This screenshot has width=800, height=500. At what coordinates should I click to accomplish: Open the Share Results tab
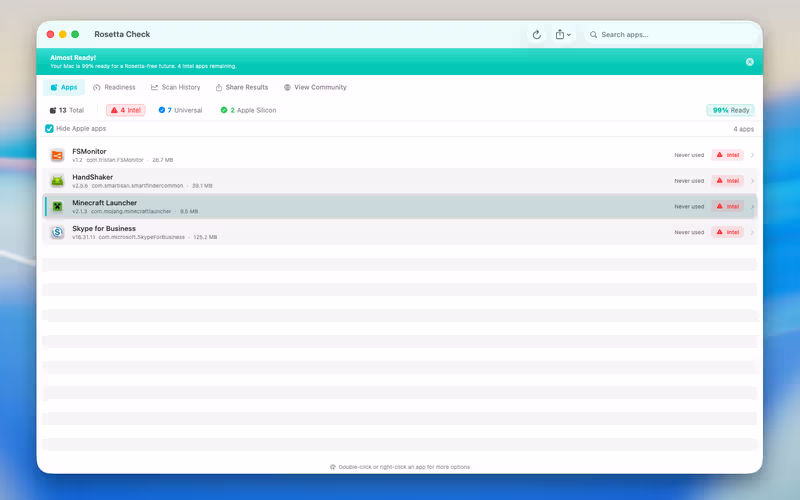242,87
